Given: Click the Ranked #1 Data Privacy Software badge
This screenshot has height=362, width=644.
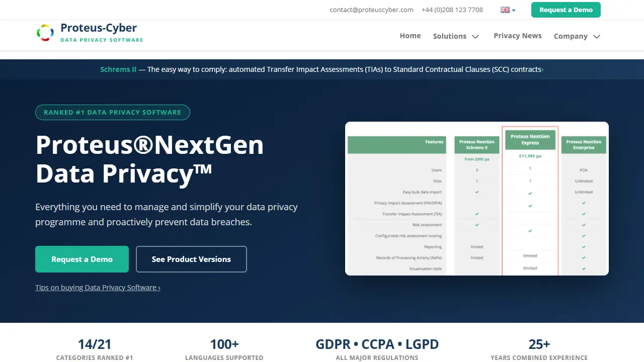Looking at the screenshot, I should click(x=113, y=112).
